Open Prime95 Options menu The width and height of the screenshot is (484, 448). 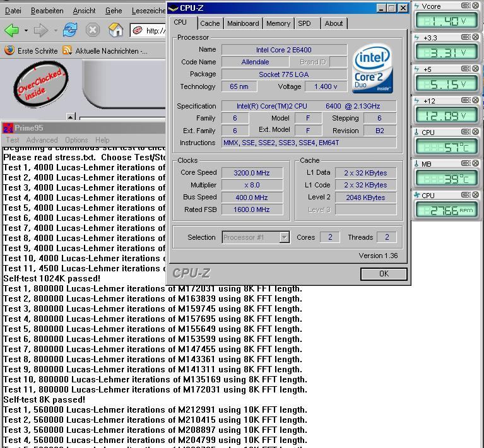[x=76, y=140]
